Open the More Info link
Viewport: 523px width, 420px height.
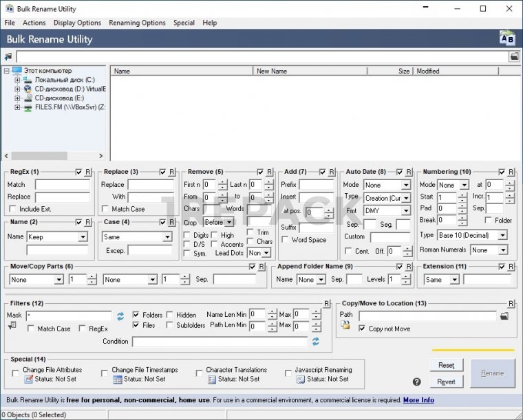coord(418,400)
